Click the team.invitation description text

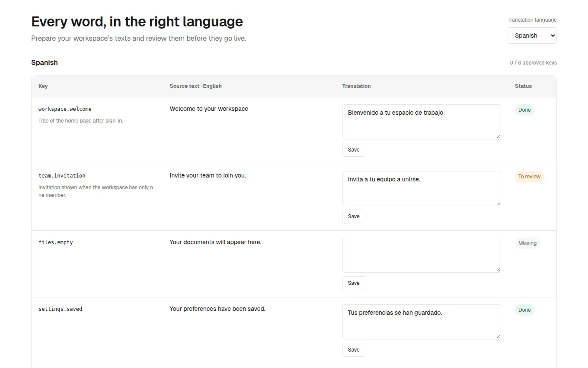(96, 191)
